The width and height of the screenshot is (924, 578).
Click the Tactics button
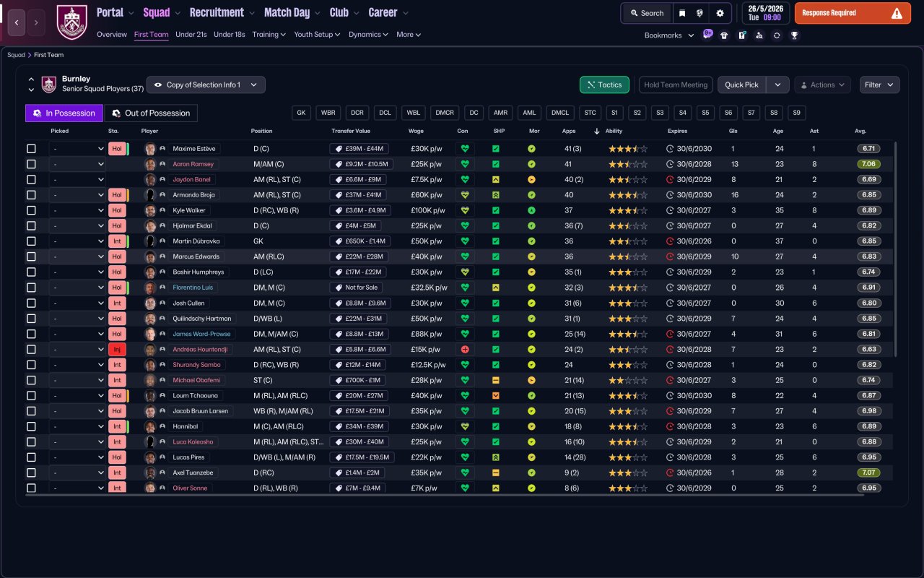(604, 85)
